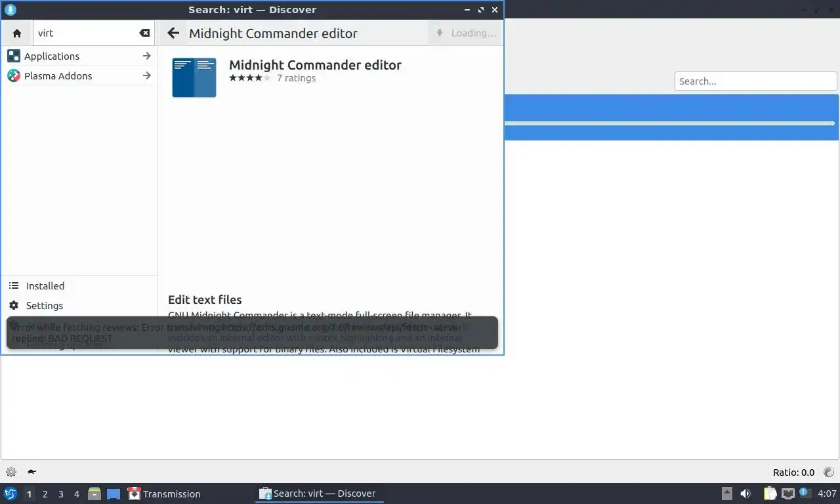The image size is (840, 504).
Task: Click the update notifier tray icon
Action: (805, 493)
